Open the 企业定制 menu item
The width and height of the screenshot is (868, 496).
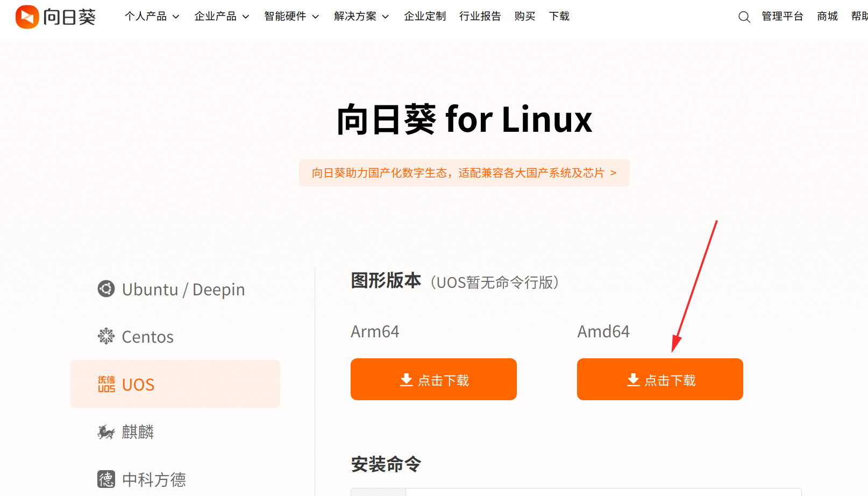(425, 16)
